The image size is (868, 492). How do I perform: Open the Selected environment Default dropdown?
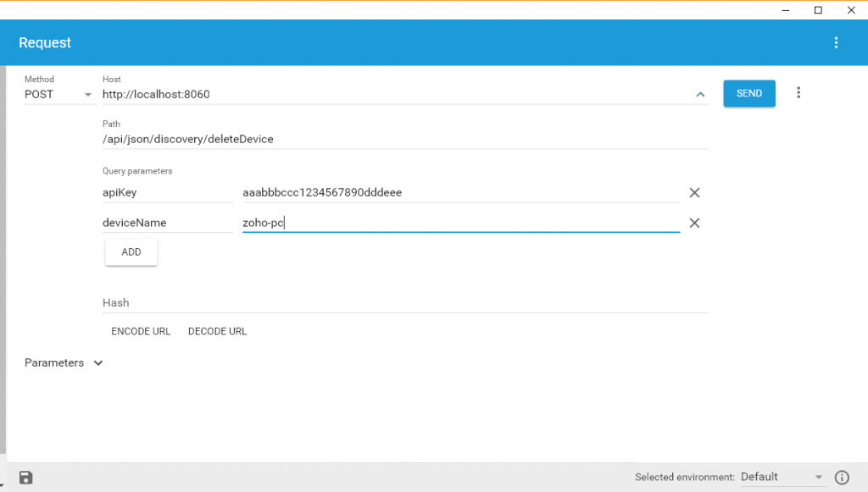pyautogui.click(x=782, y=477)
